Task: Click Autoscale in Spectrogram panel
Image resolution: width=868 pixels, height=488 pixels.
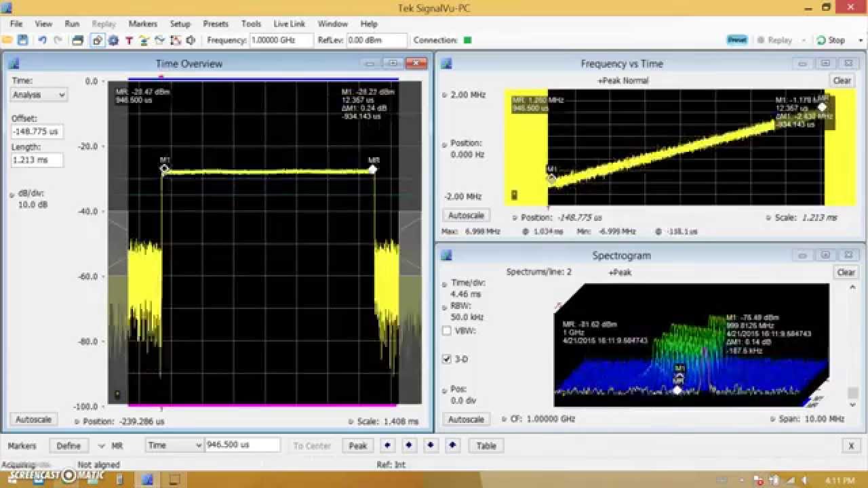Action: 466,420
